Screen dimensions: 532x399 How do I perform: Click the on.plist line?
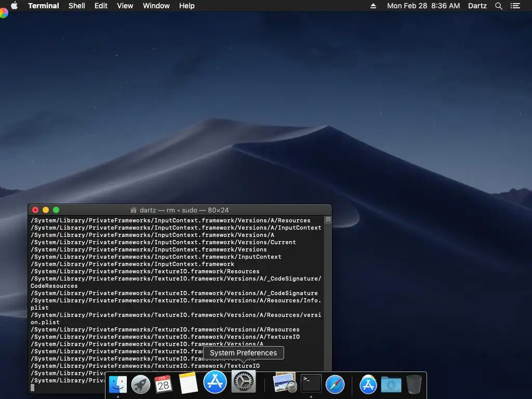click(x=45, y=322)
